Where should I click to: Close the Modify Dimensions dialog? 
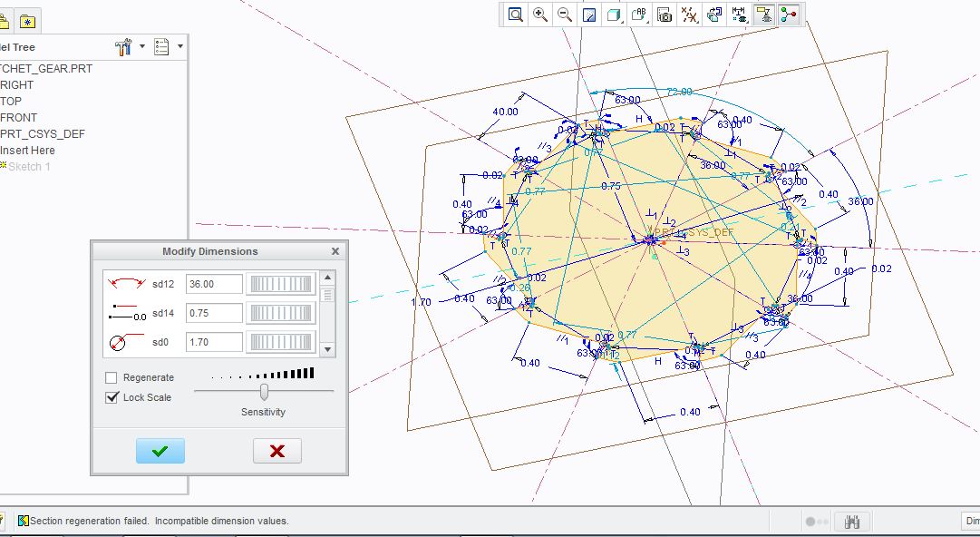pos(335,251)
